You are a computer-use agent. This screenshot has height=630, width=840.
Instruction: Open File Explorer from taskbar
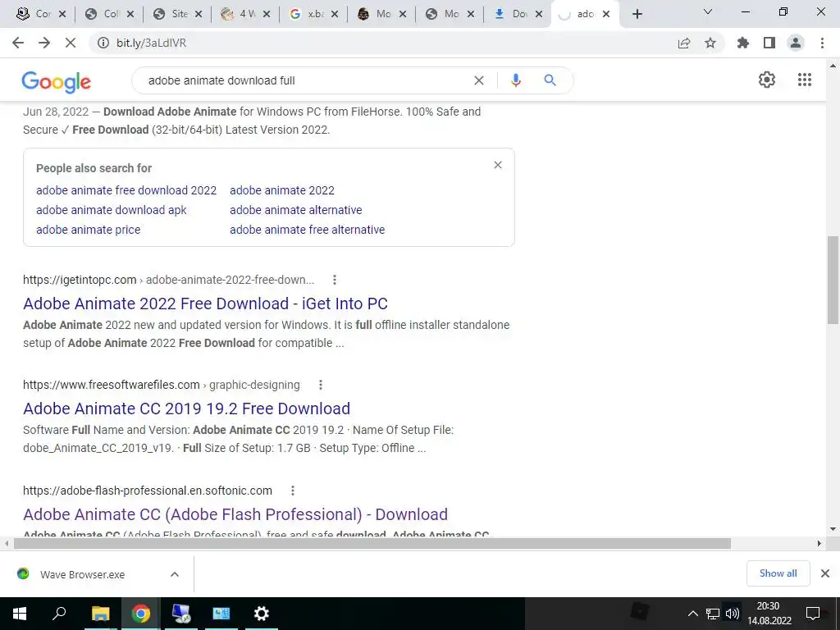tap(101, 614)
